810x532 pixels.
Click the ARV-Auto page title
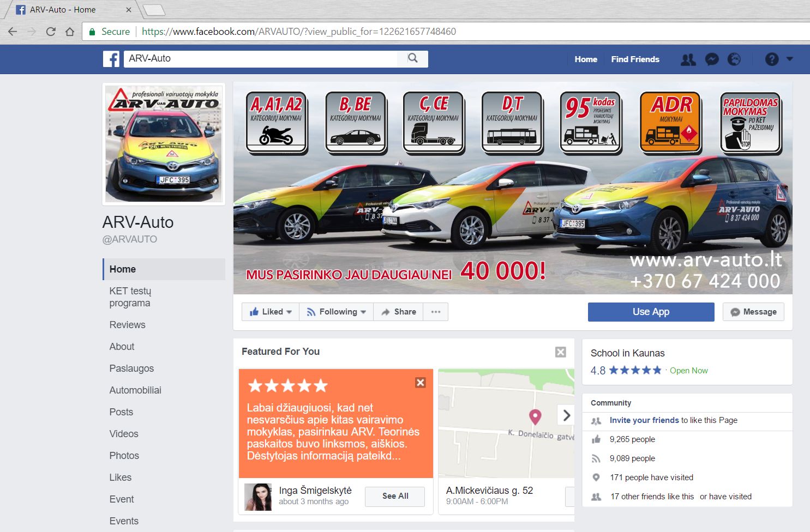pyautogui.click(x=138, y=222)
